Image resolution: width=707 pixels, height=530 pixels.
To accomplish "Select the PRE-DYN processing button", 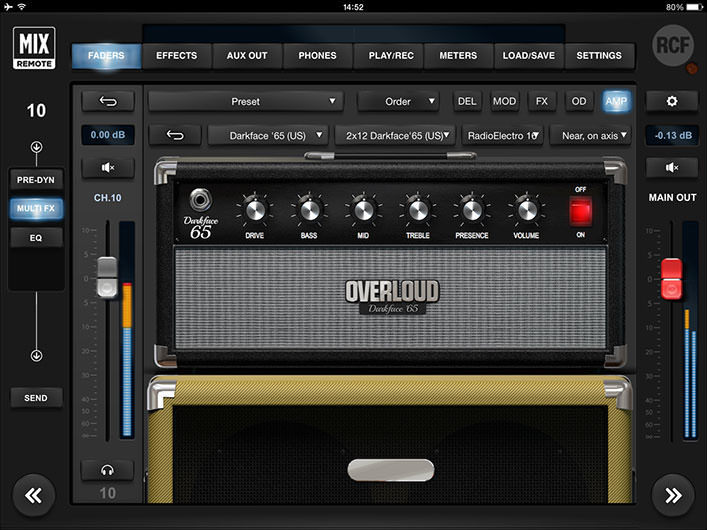I will pyautogui.click(x=36, y=179).
